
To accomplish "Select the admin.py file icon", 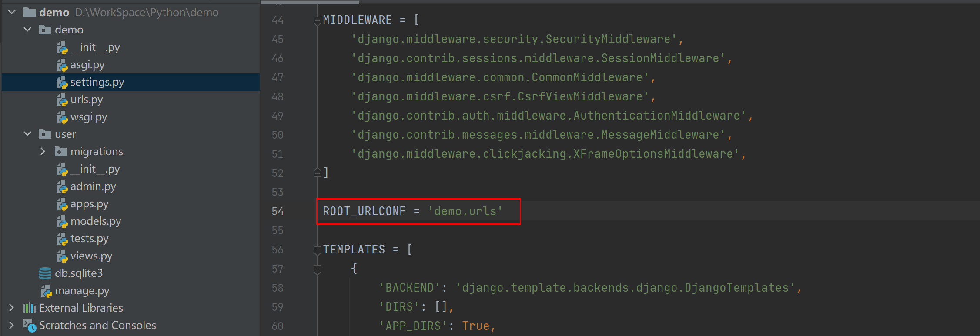I will pos(62,186).
